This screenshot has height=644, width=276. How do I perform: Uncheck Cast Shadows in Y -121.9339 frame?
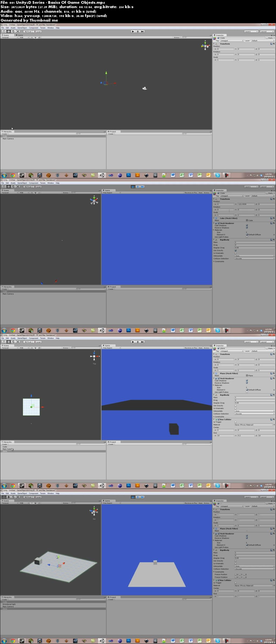[x=247, y=225]
